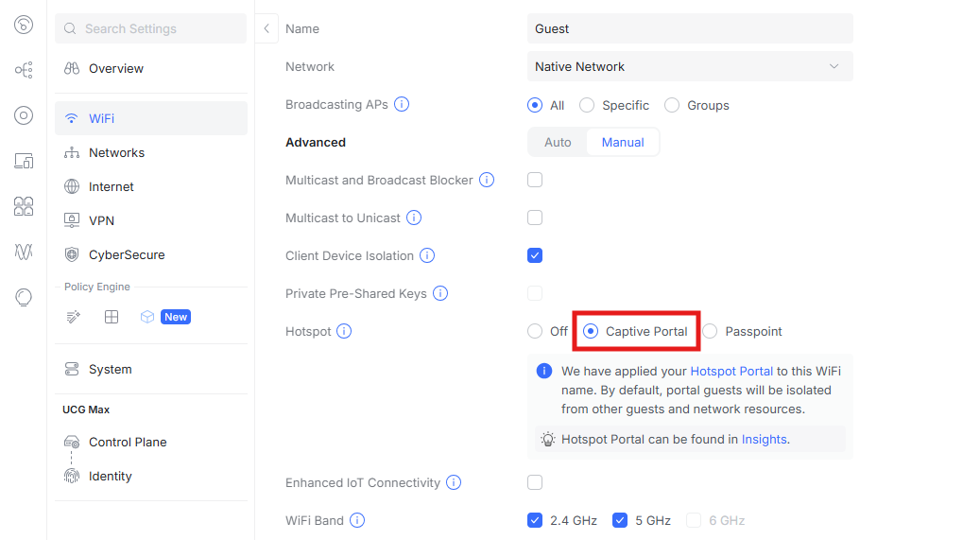Open the topology icon in left rail
The image size is (980, 540).
24,70
